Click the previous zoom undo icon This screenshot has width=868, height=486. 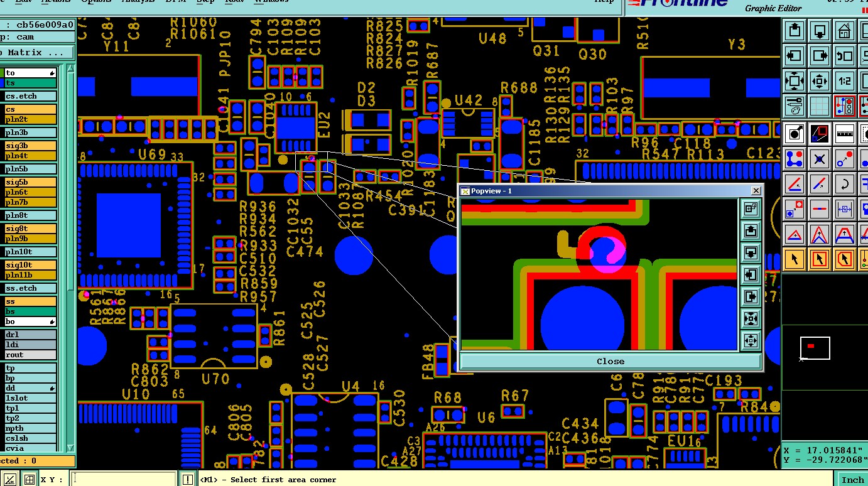click(845, 55)
